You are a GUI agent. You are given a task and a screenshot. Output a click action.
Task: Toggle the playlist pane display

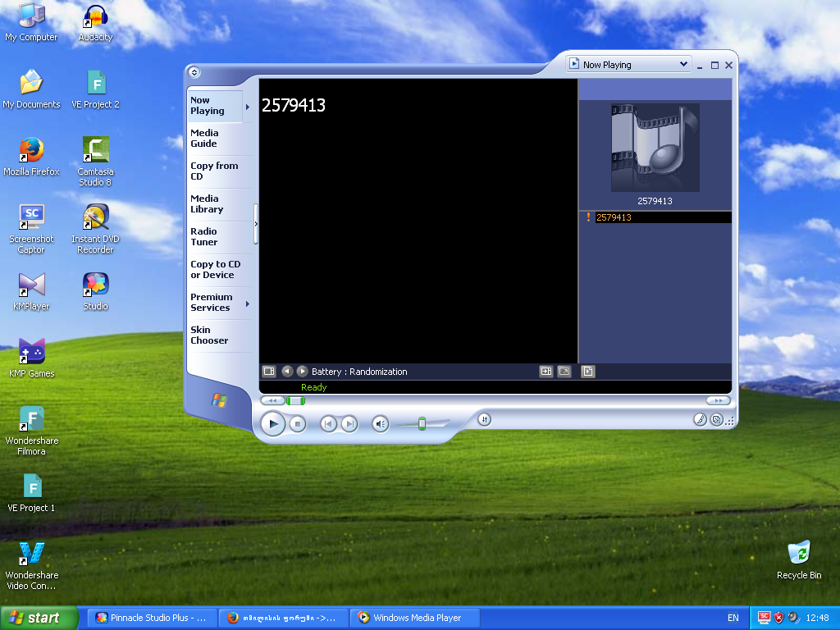click(588, 372)
